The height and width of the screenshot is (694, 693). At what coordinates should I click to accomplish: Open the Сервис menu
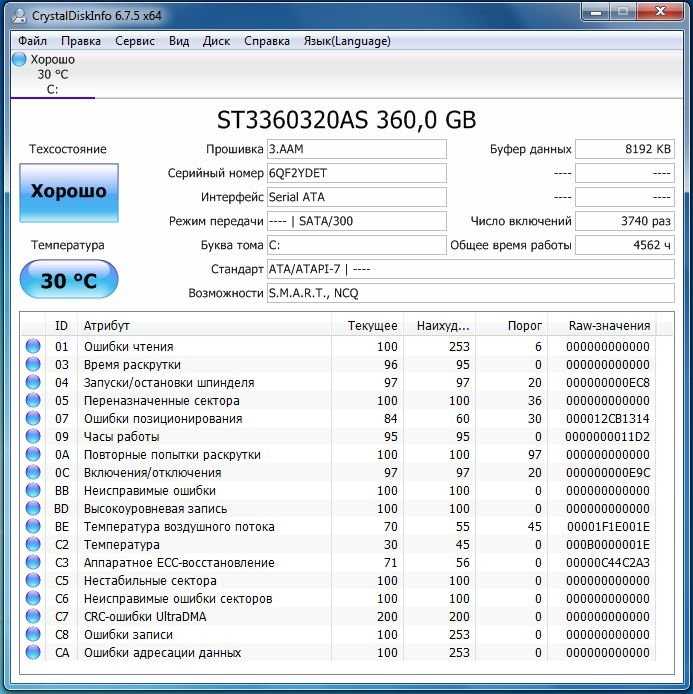click(135, 41)
